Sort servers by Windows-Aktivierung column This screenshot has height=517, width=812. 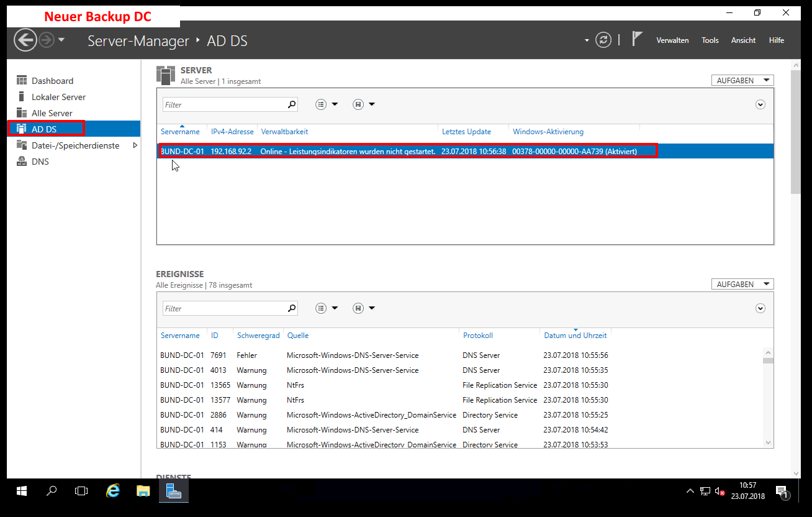point(548,132)
